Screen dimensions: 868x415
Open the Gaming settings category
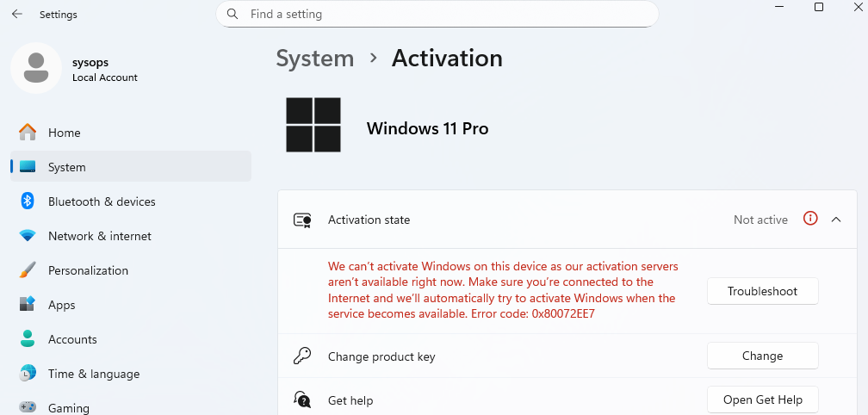[x=68, y=407]
